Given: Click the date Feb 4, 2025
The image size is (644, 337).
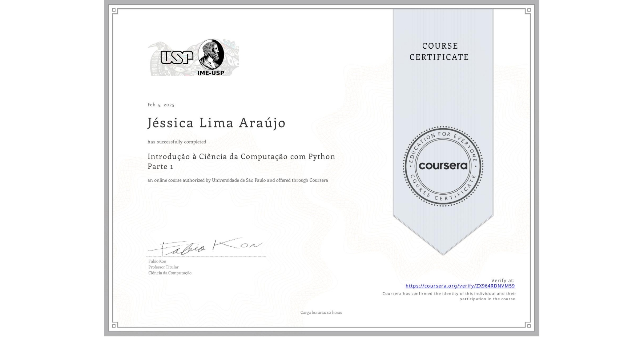Looking at the screenshot, I should point(161,105).
